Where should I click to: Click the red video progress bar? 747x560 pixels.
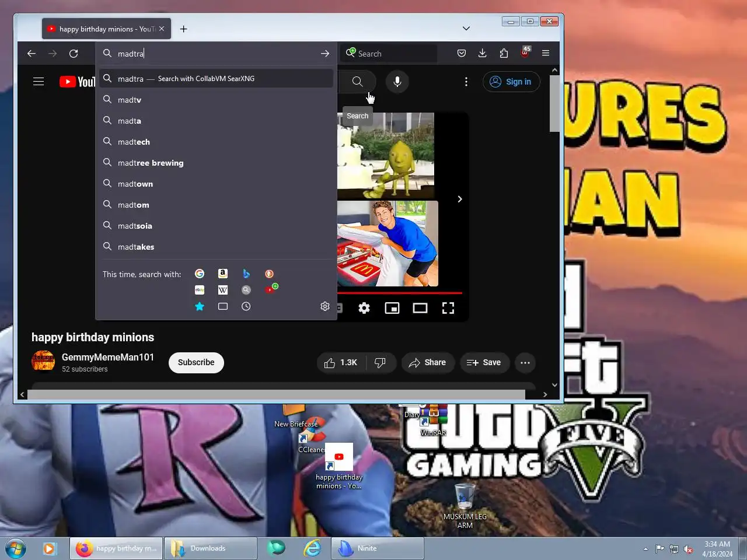399,293
